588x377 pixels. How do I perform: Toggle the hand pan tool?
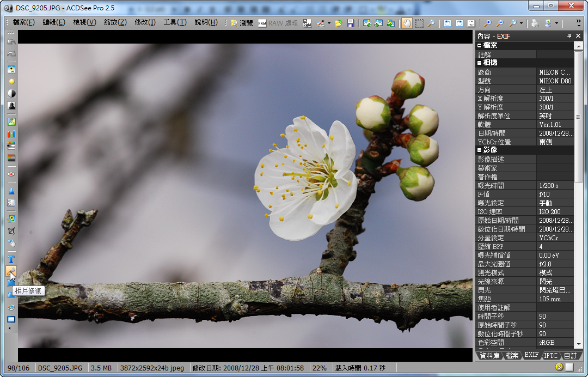407,23
